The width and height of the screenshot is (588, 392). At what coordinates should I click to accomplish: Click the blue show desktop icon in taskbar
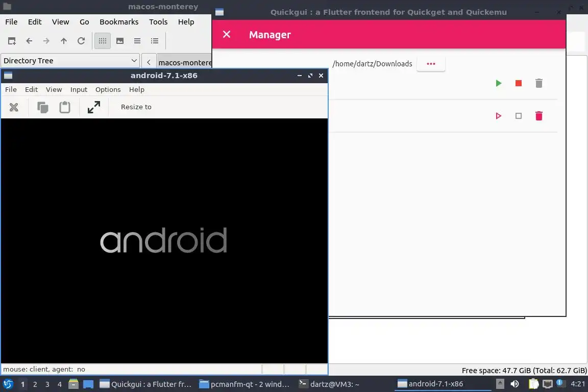click(x=88, y=384)
